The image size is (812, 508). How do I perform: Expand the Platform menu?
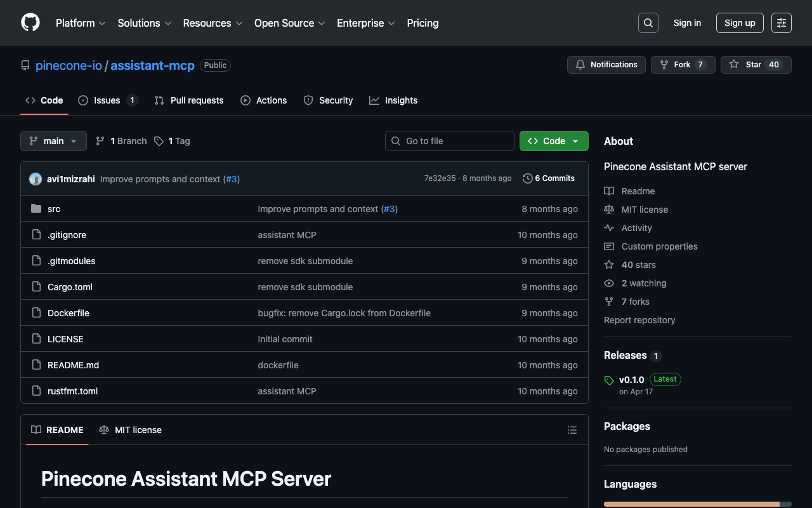[x=81, y=23]
